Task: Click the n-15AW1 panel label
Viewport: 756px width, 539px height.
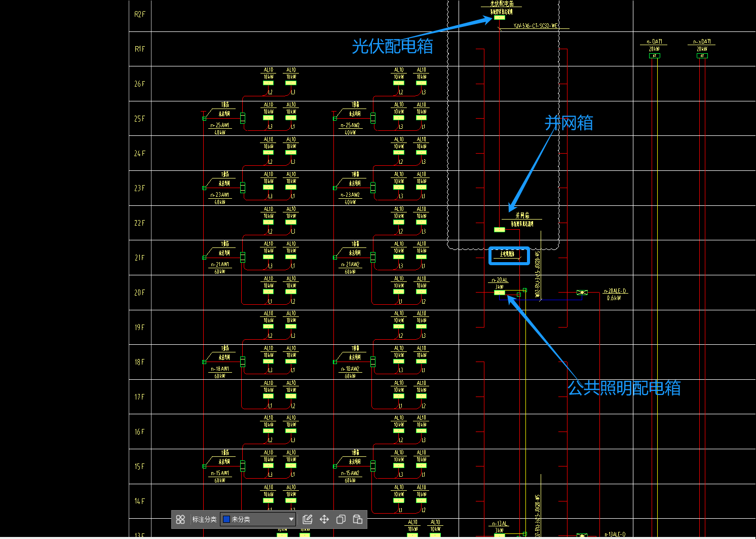Action: tap(220, 473)
